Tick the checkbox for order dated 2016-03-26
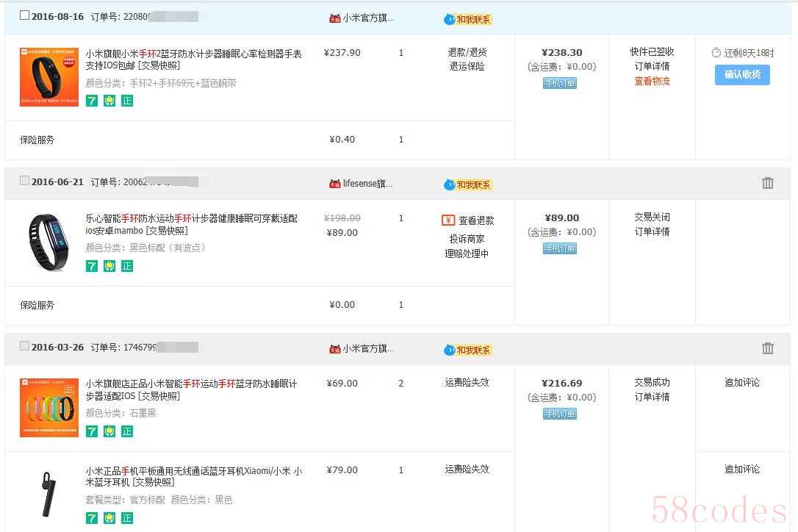The image size is (798, 532). pos(24,345)
